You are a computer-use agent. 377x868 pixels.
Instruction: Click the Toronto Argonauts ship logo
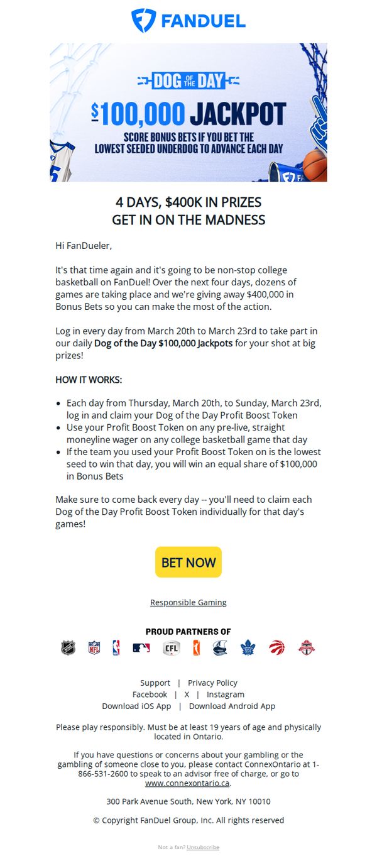coord(219,648)
